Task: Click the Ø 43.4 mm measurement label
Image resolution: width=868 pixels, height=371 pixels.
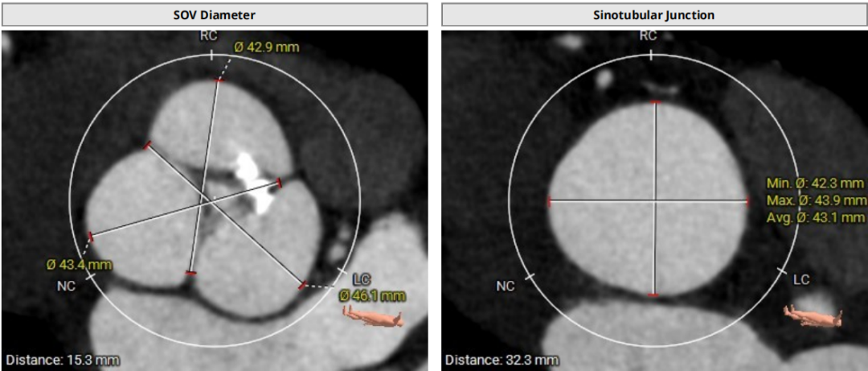Action: [x=79, y=264]
